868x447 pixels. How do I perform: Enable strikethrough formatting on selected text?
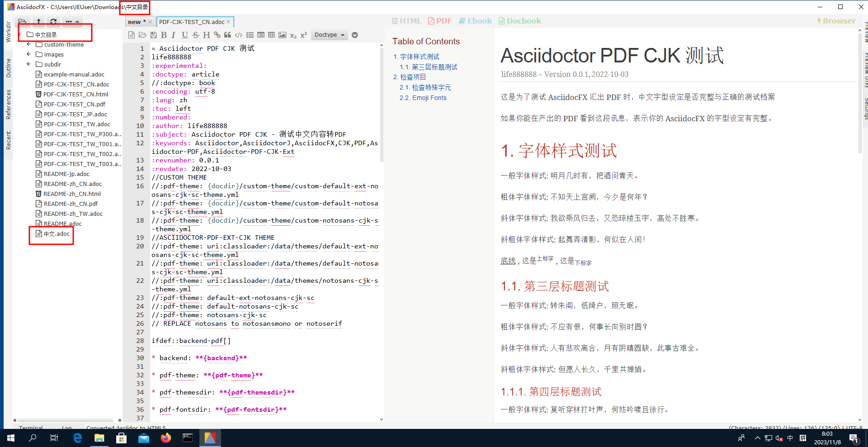(196, 35)
